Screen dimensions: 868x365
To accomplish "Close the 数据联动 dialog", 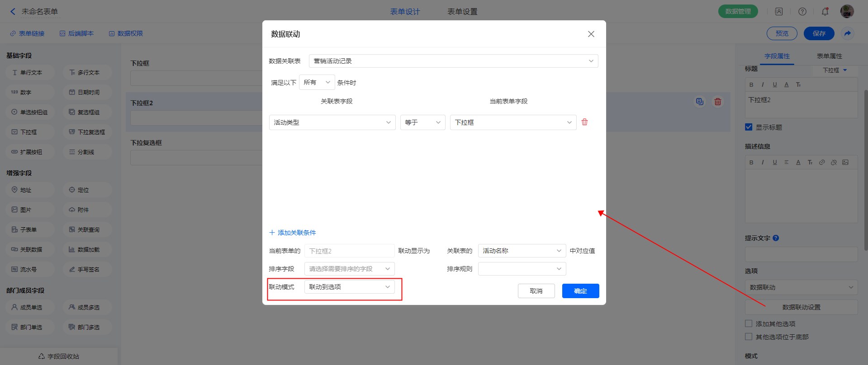I will tap(591, 34).
